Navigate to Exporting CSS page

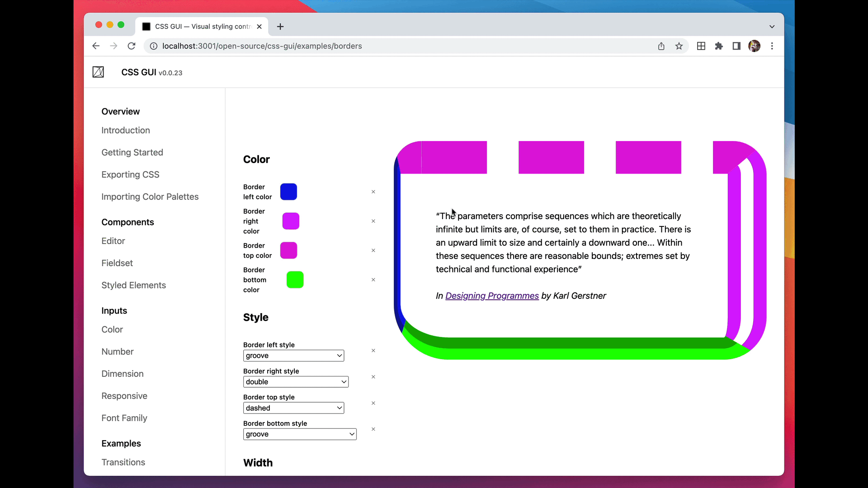coord(130,175)
